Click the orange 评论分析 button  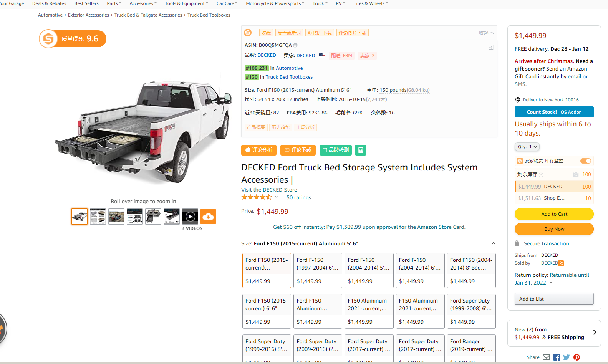point(259,150)
